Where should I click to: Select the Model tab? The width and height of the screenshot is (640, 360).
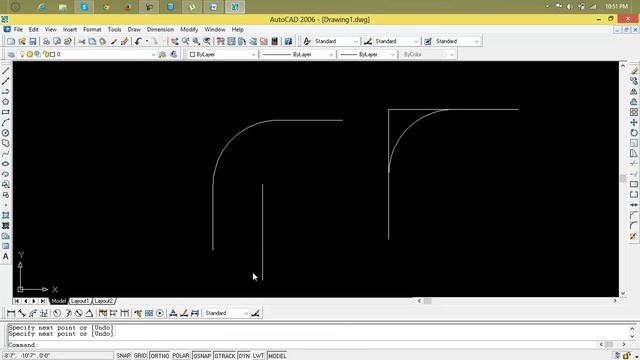tap(58, 301)
